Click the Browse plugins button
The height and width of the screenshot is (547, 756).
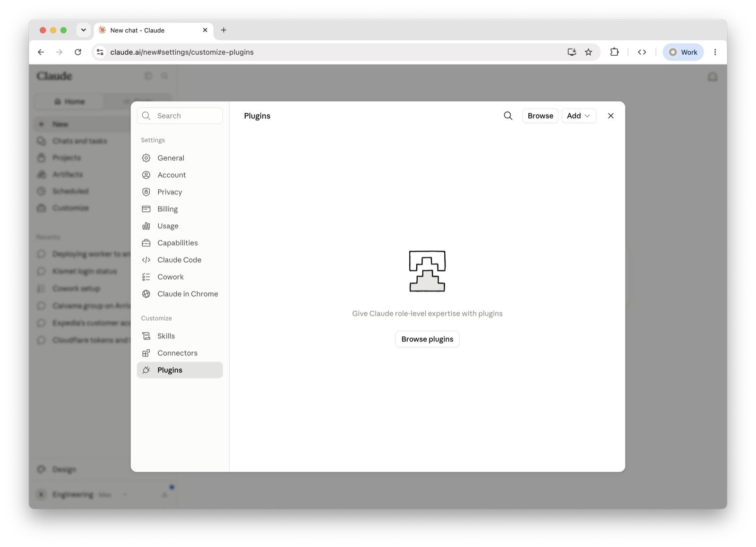click(427, 339)
